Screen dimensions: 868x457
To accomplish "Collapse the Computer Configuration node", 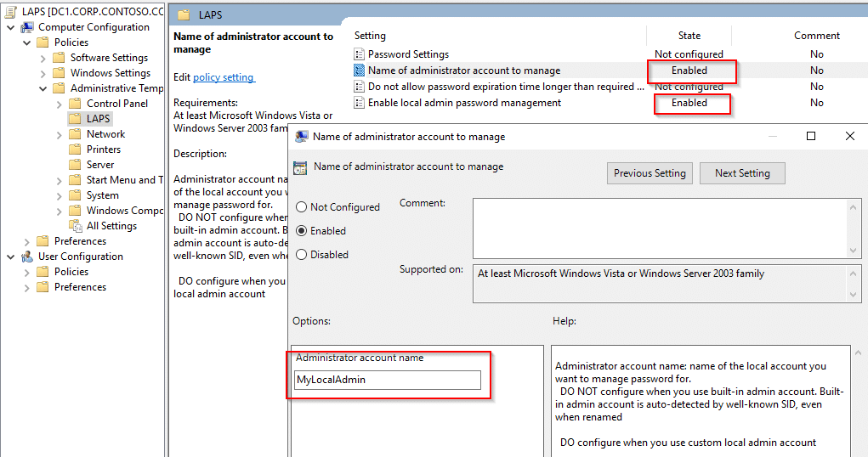I will 10,27.
